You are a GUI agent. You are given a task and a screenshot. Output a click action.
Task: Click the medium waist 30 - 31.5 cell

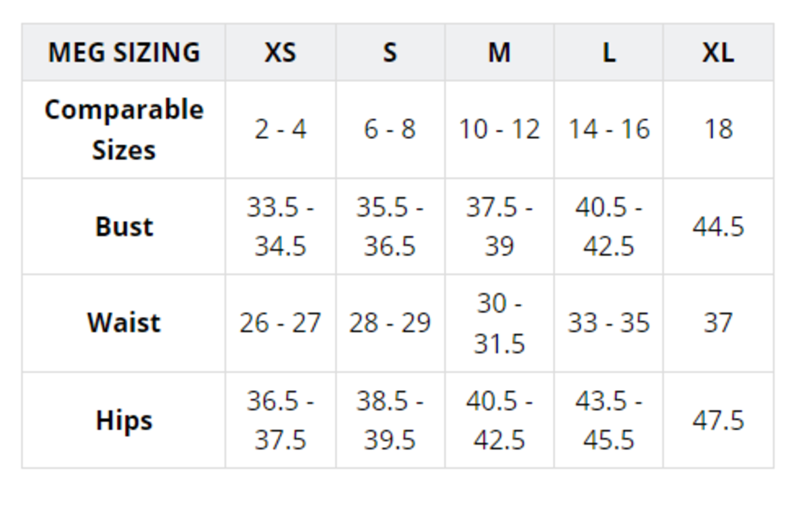pos(499,323)
